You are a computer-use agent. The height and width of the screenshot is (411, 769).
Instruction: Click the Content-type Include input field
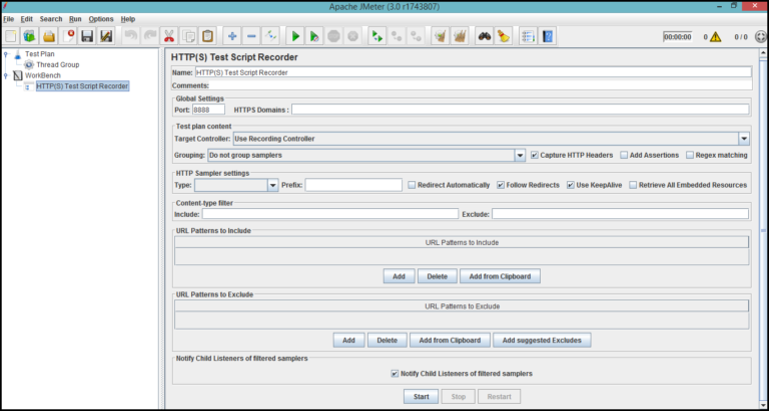click(x=331, y=214)
